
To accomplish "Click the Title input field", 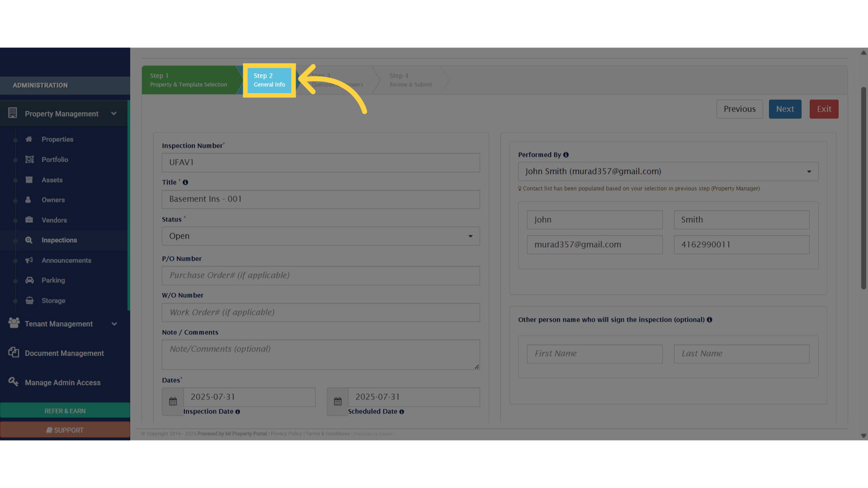I will [321, 199].
